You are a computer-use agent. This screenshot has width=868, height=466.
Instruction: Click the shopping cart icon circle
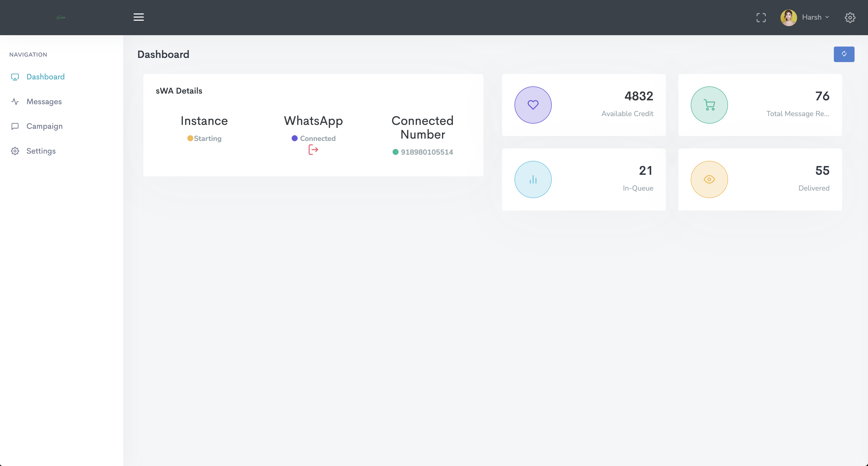click(709, 105)
